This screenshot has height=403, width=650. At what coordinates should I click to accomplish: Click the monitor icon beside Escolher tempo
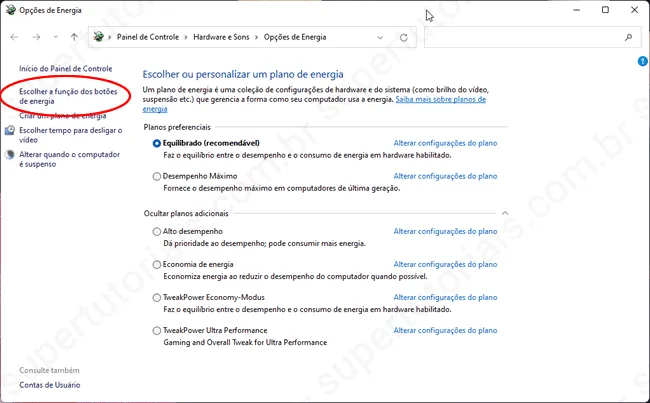pos(10,131)
